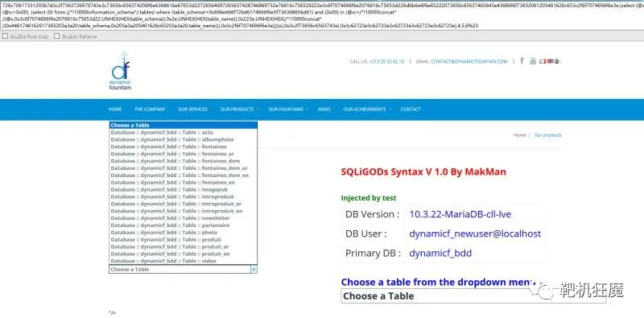The width and height of the screenshot is (644, 318).
Task: Select table fontaines_en from list
Action: (184, 183)
